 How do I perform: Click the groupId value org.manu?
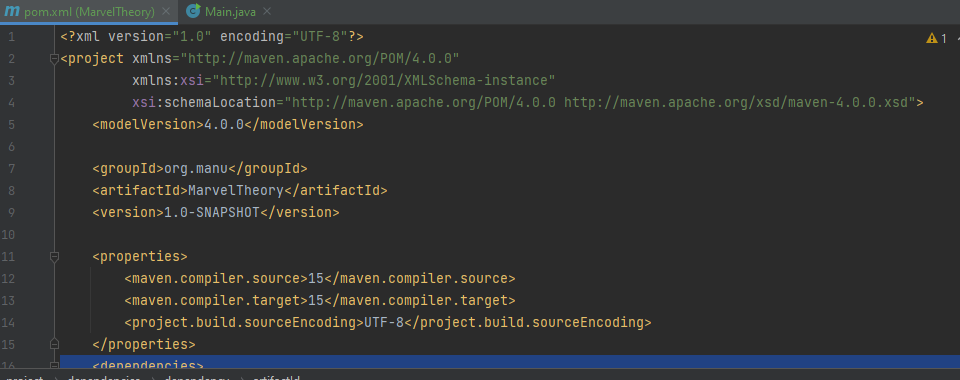[196, 168]
